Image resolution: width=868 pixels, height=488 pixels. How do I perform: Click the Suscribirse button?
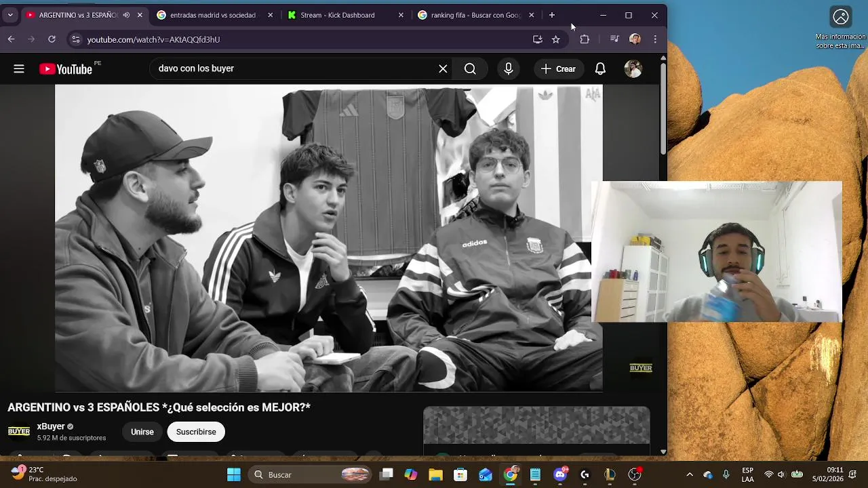[x=196, y=432]
